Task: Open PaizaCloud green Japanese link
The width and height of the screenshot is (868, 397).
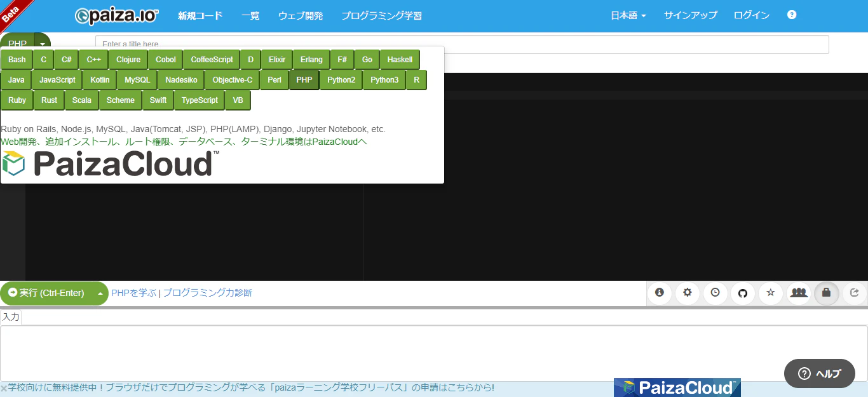Action: (x=184, y=142)
